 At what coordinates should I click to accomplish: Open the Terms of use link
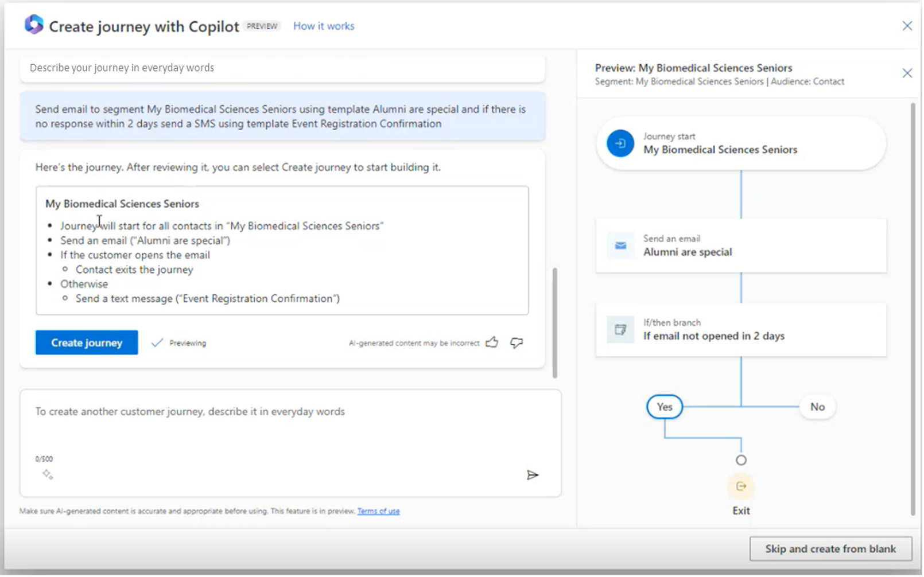pos(378,511)
